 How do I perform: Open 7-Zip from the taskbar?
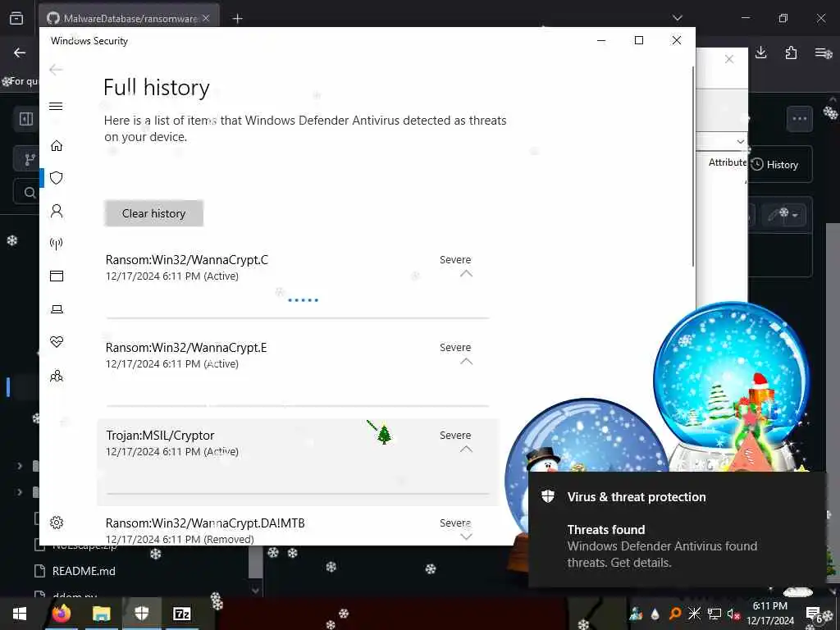pyautogui.click(x=181, y=614)
